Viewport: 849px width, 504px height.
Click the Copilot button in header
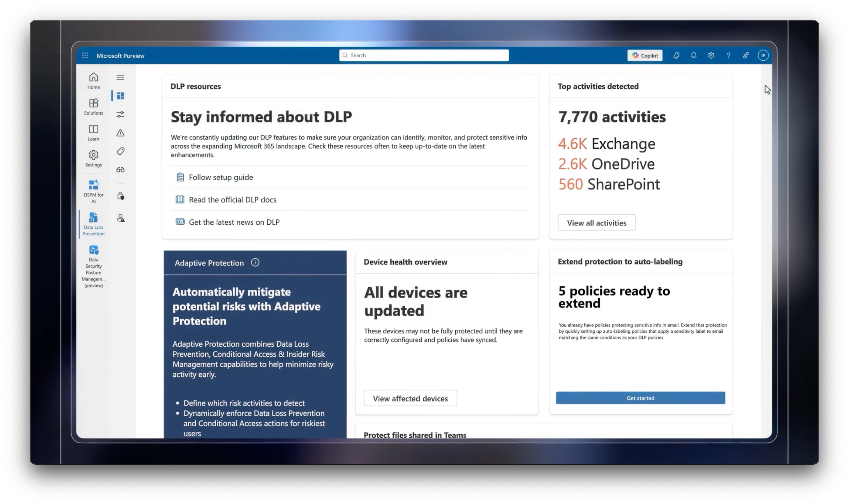point(645,55)
